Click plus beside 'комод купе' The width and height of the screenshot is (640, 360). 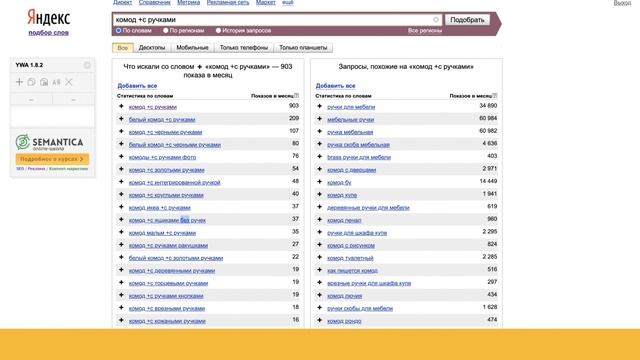(x=320, y=194)
